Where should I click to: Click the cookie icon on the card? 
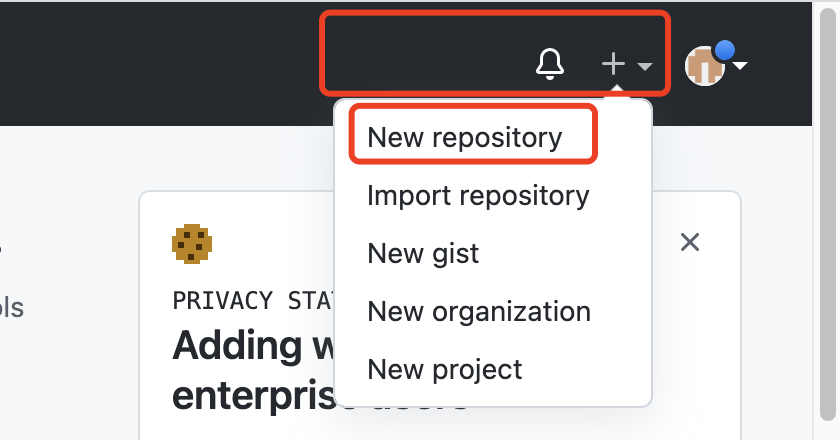pos(192,244)
